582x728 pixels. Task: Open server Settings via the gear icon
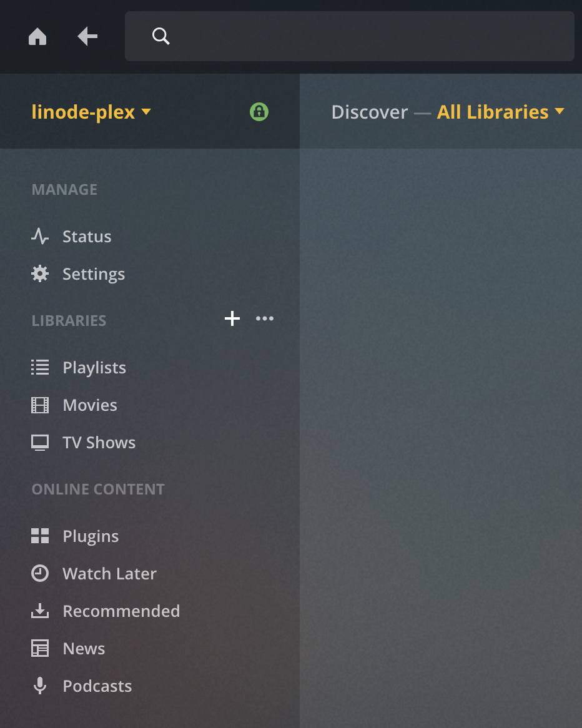(40, 273)
